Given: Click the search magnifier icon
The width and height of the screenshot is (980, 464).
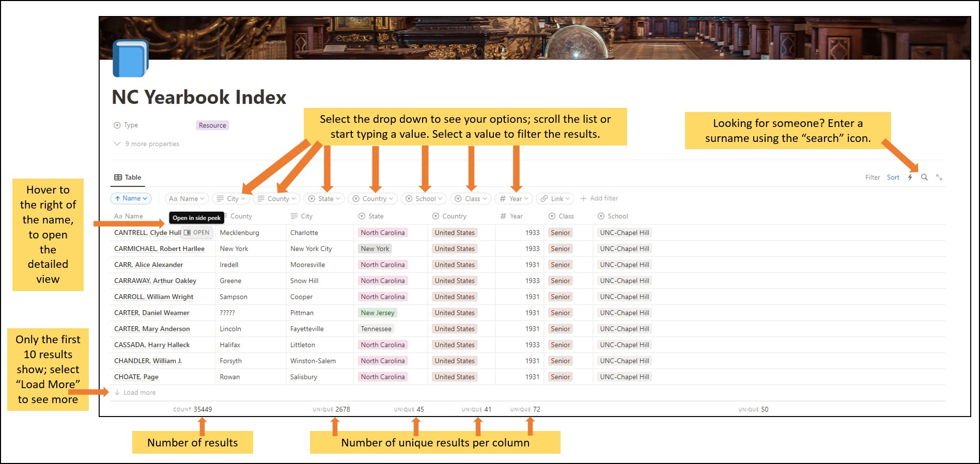Looking at the screenshot, I should coord(924,178).
